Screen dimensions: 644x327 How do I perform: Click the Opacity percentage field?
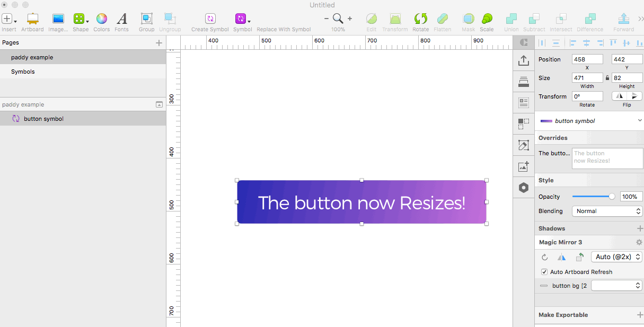[631, 197]
